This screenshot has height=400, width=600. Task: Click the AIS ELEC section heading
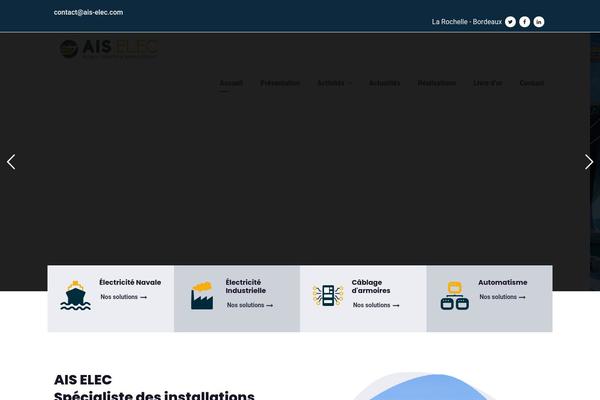pyautogui.click(x=83, y=380)
